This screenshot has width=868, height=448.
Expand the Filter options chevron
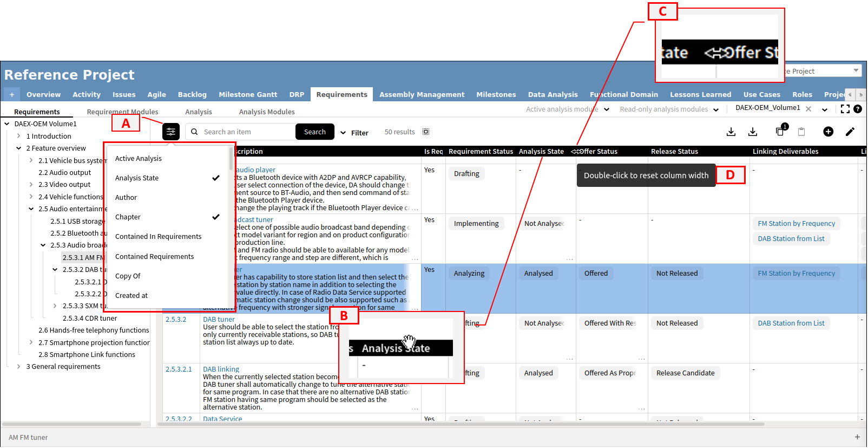(343, 132)
